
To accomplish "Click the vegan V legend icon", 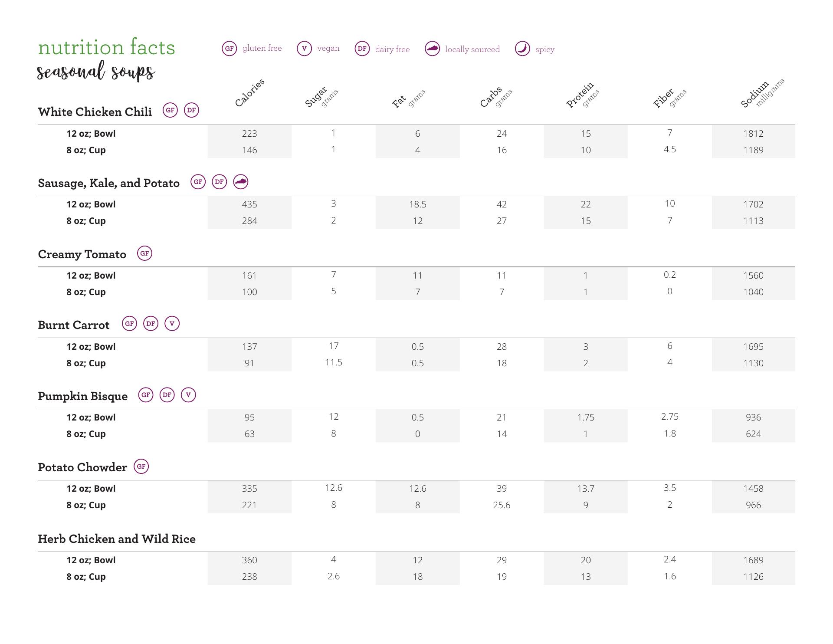I will 304,49.
